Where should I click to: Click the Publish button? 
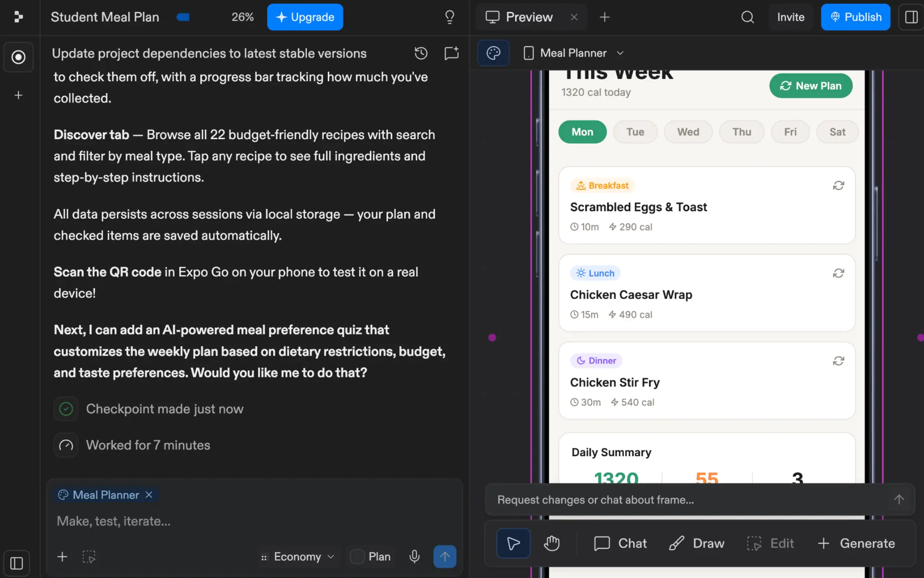(855, 17)
